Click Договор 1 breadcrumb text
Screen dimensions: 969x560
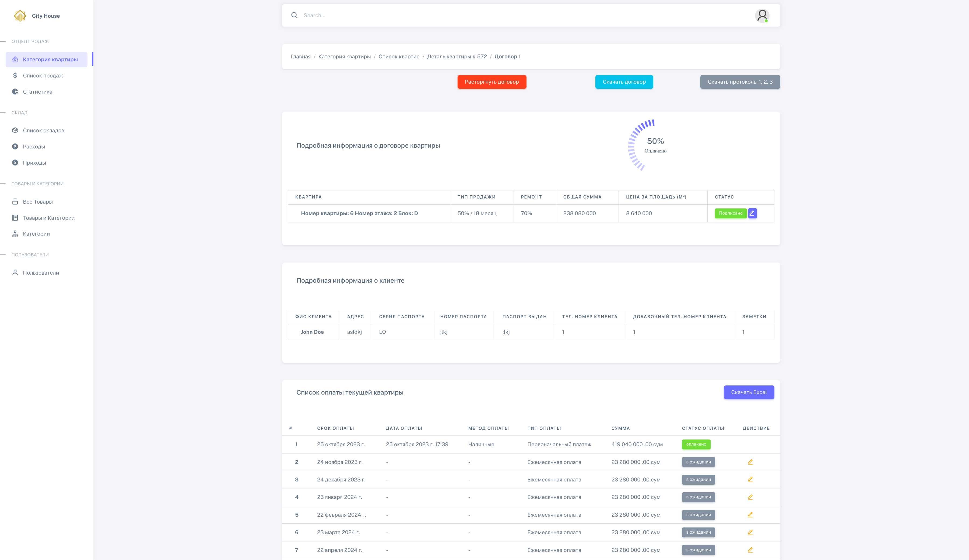(507, 56)
